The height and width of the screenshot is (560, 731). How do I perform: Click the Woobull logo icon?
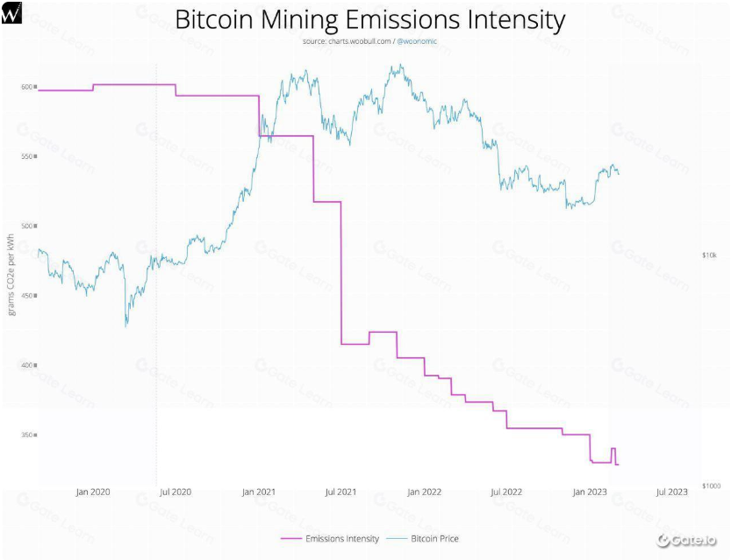coord(11,12)
